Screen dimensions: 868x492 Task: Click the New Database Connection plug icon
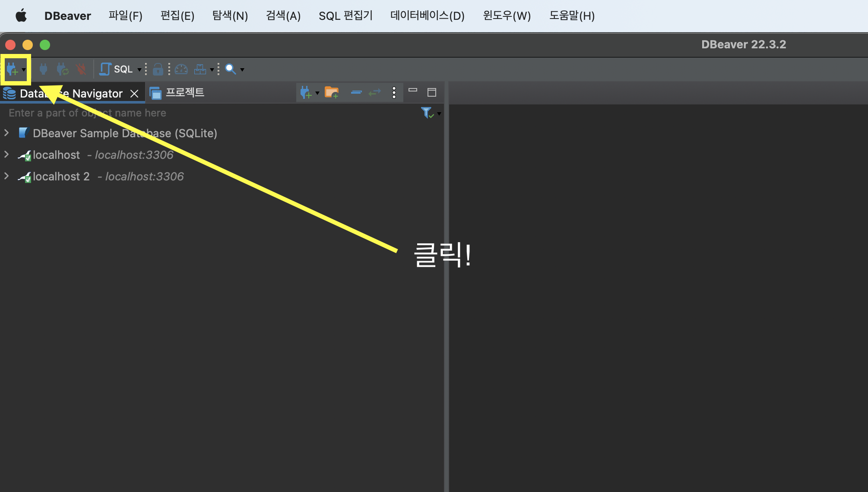click(x=12, y=69)
